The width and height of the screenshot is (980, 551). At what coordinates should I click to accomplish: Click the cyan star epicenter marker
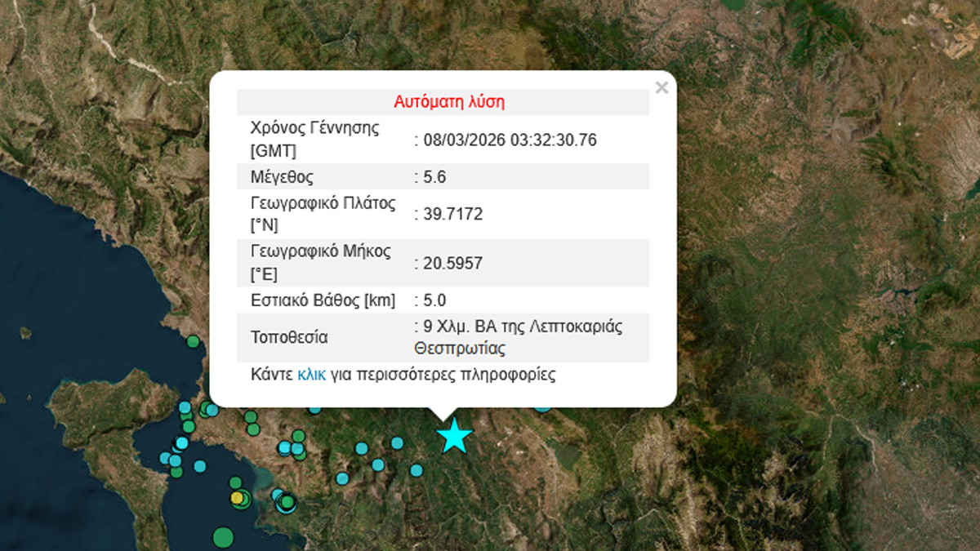click(x=454, y=436)
